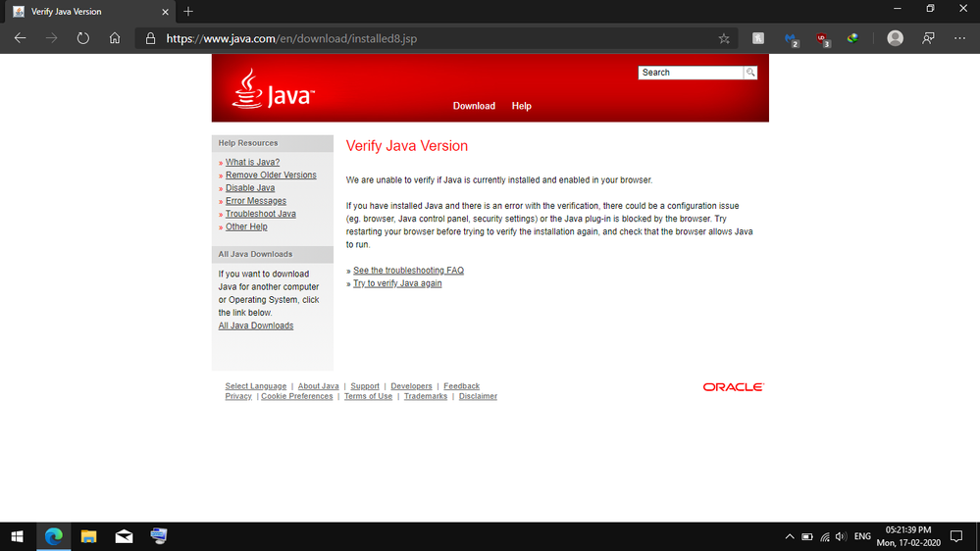Image resolution: width=980 pixels, height=551 pixels.
Task: Click the Oracle logo
Action: (733, 387)
